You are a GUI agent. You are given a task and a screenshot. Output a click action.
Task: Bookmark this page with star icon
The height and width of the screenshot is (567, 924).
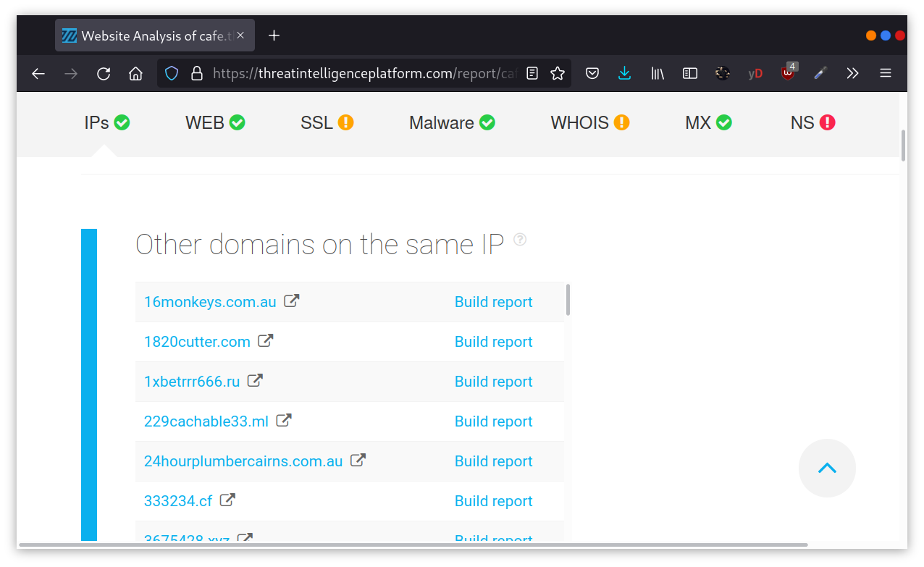[558, 73]
